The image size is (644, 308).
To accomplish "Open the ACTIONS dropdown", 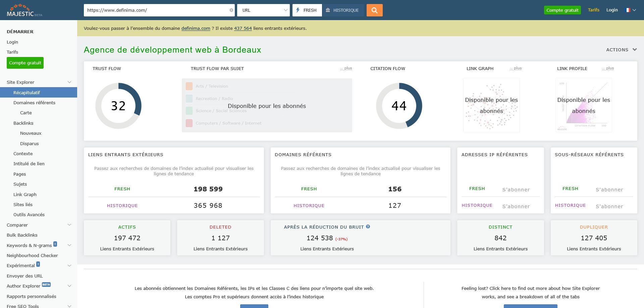I will pos(621,50).
